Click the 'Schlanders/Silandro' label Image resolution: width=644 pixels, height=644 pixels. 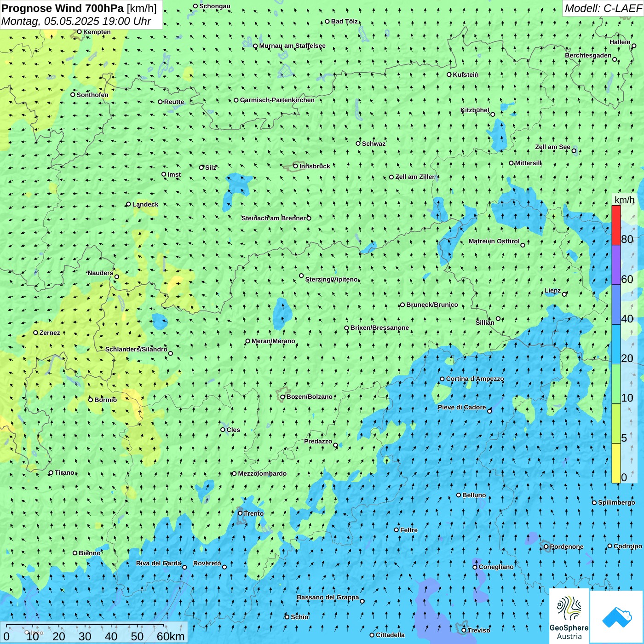point(136,349)
